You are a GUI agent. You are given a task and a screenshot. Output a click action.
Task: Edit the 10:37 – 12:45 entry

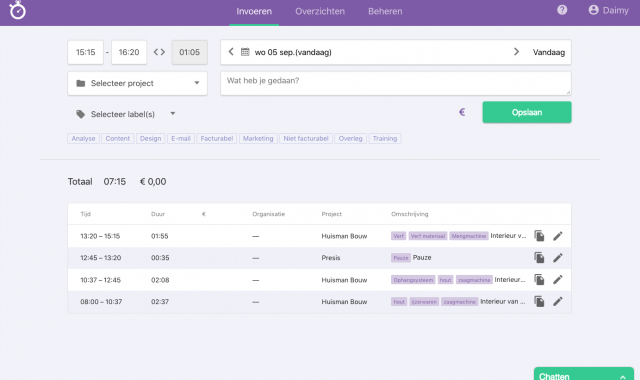pyautogui.click(x=558, y=280)
